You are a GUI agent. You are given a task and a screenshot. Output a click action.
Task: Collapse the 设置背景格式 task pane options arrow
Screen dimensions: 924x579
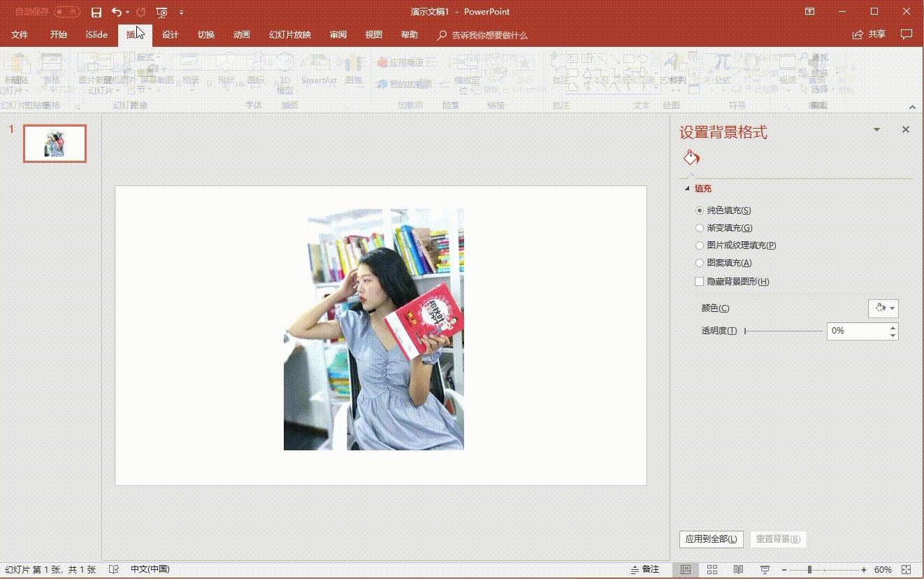click(876, 129)
